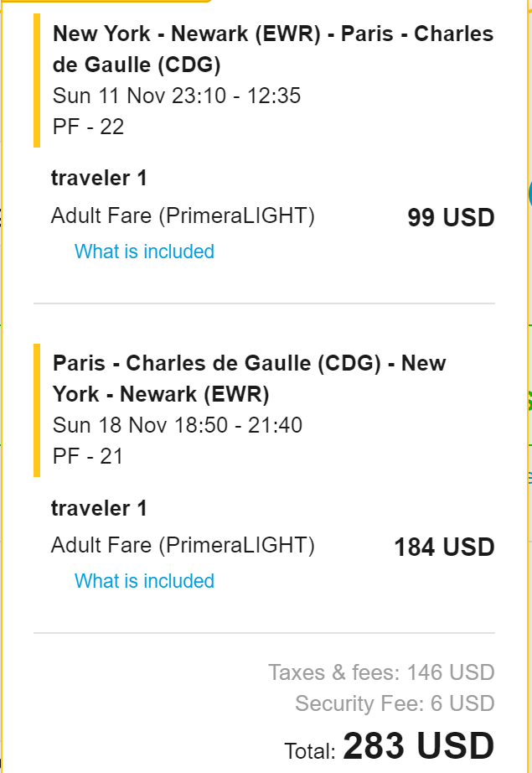Click the Taxes & fees: 146 USD line
This screenshot has height=773, width=532.
(381, 672)
